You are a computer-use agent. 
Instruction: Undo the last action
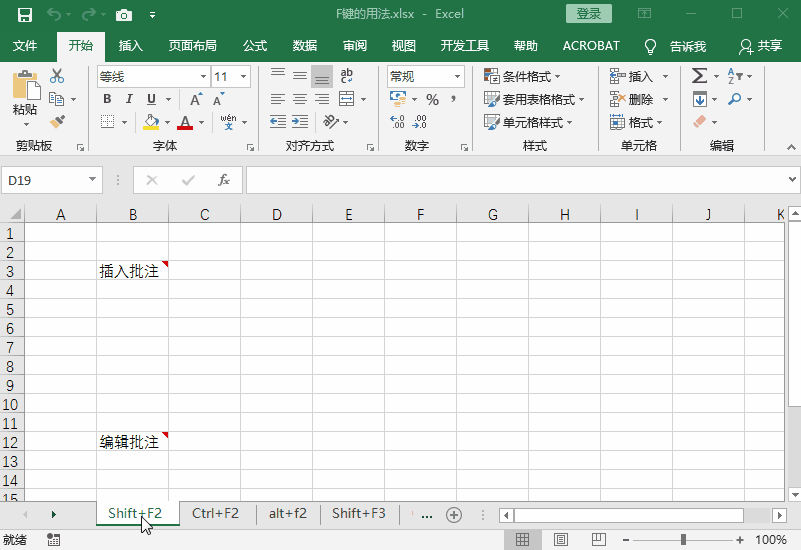(54, 14)
